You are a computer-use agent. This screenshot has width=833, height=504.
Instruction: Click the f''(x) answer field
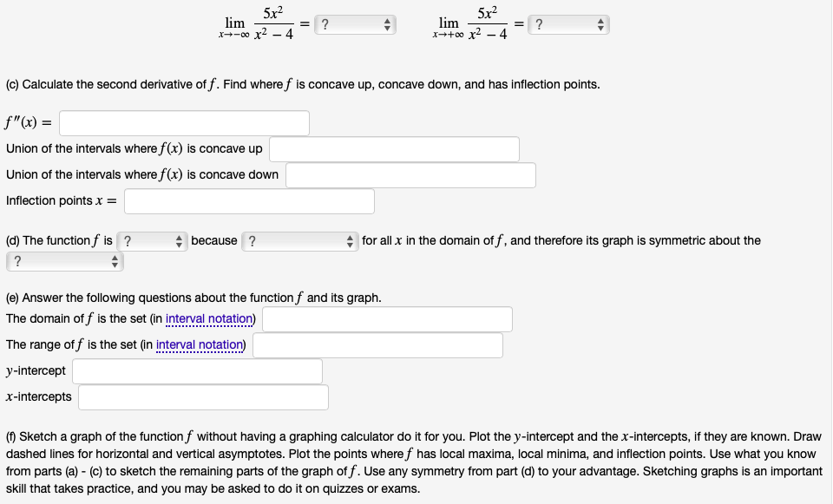(182, 122)
